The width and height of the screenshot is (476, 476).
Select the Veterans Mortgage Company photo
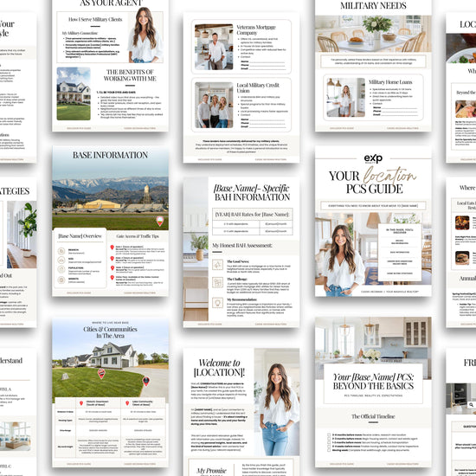coord(214,47)
